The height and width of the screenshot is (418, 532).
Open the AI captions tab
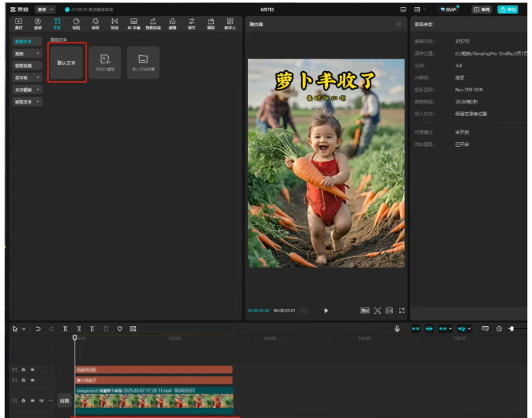click(134, 24)
